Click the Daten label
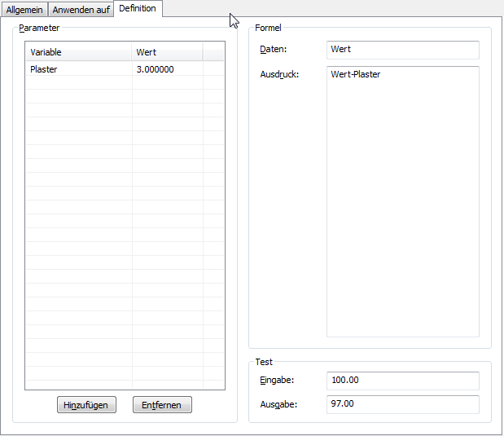The width and height of the screenshot is (504, 436). pyautogui.click(x=274, y=49)
